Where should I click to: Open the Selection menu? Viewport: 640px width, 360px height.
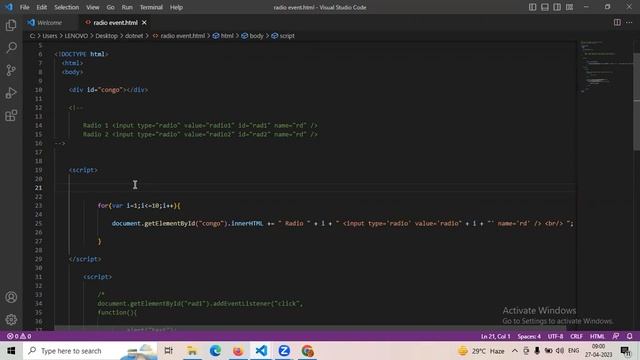click(x=67, y=7)
